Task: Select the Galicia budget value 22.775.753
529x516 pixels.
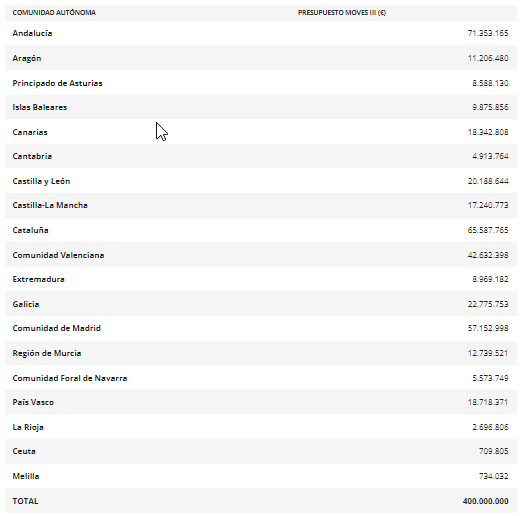Action: [x=488, y=304]
